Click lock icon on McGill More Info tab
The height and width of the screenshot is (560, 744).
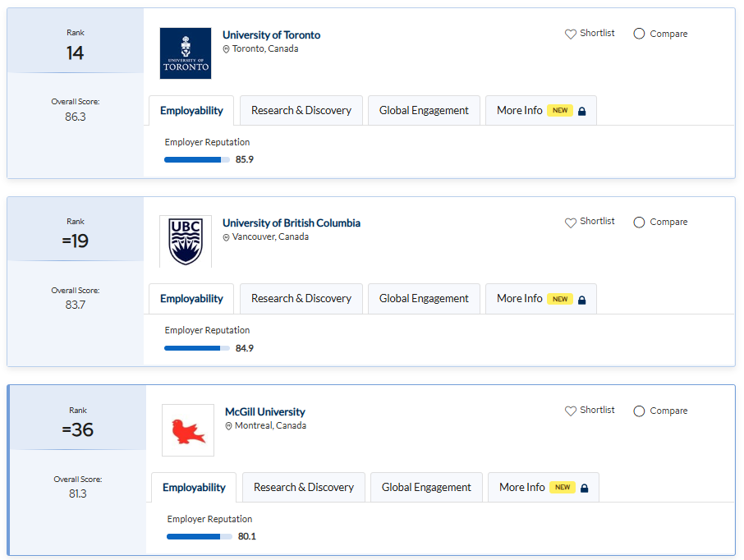(585, 488)
